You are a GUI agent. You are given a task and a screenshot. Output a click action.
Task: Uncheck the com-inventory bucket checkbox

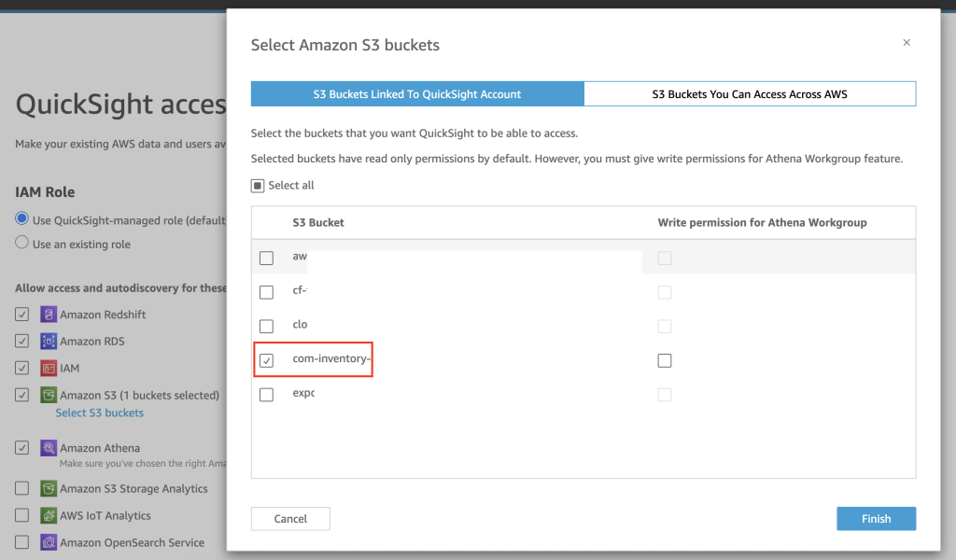tap(267, 360)
